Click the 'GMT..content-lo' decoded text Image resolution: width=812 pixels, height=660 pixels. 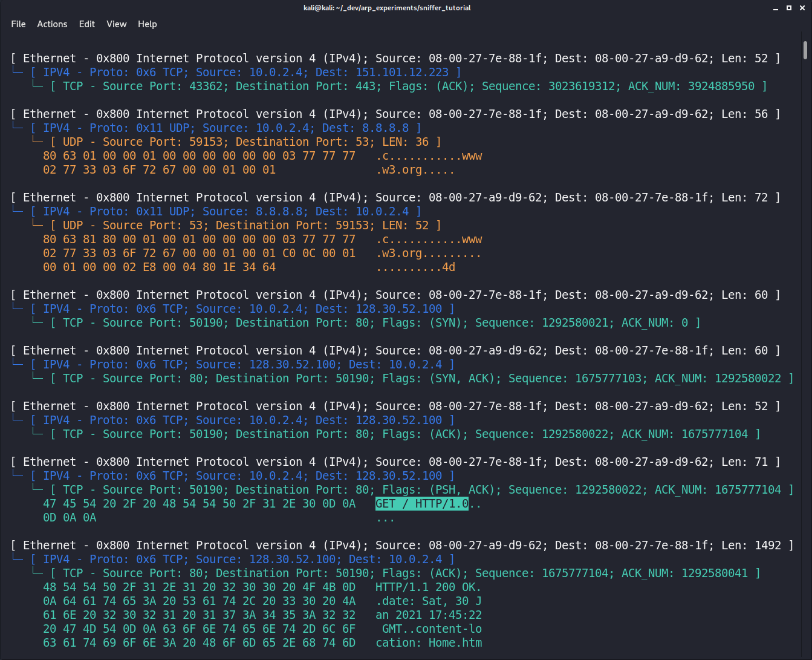tap(432, 629)
